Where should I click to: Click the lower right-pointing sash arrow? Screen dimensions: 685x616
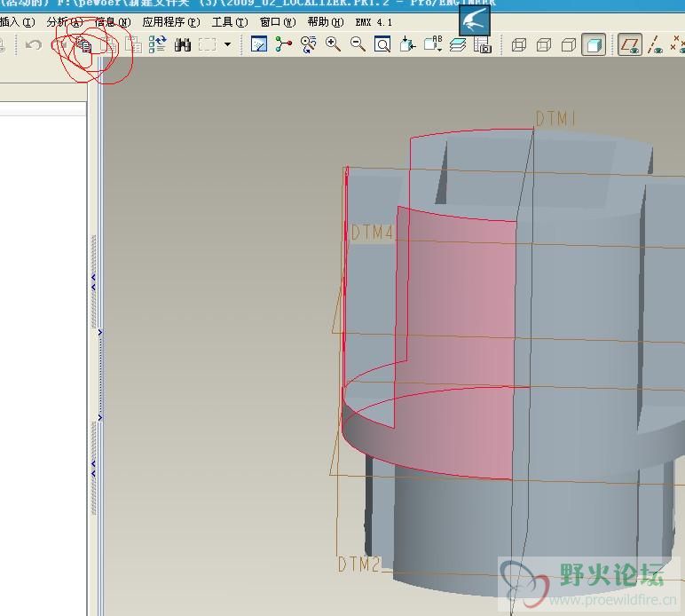point(100,418)
